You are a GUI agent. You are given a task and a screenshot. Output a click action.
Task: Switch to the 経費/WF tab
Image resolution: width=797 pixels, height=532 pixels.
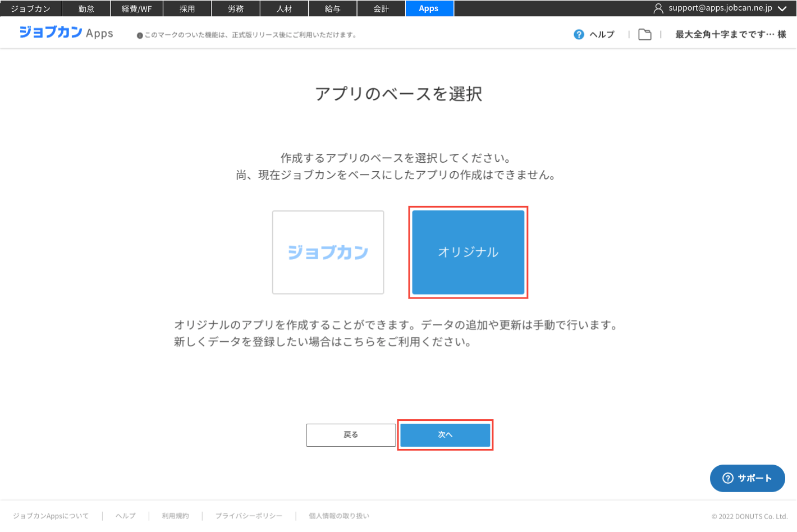137,8
